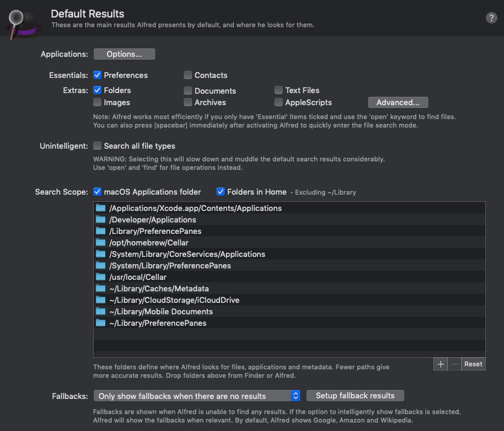Click folder icon for ~/Library/Mobile Documents
504x431 pixels.
coord(100,311)
